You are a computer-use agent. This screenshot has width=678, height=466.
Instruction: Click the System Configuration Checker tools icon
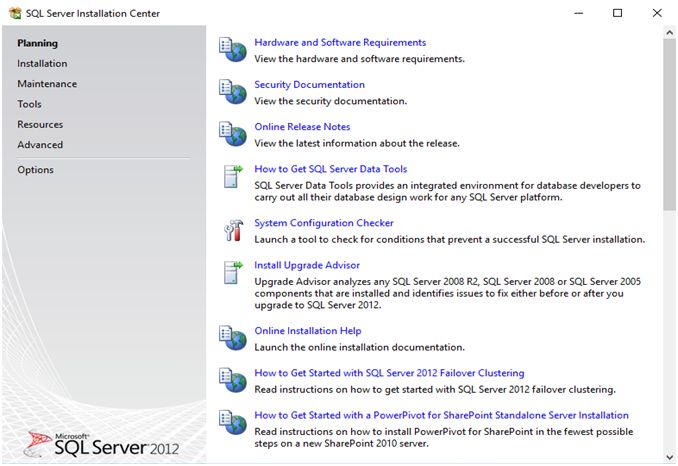[x=233, y=230]
